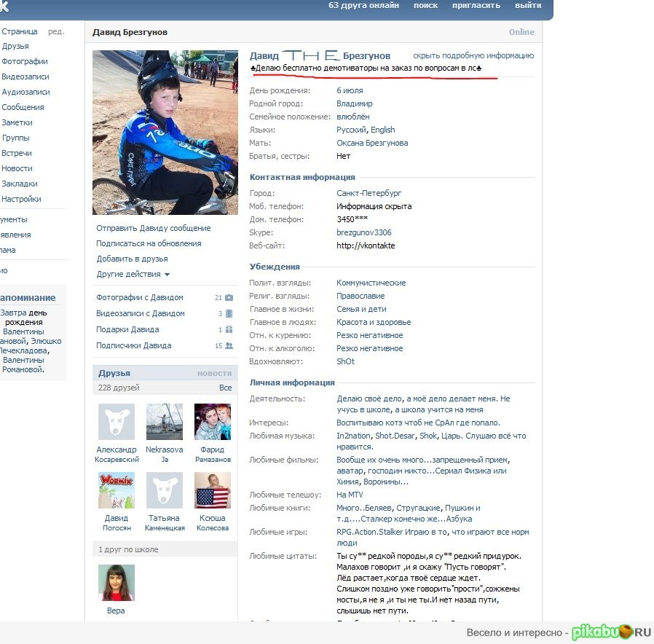Click Отправить Давиду сообщение
The image size is (654, 644).
click(x=153, y=228)
